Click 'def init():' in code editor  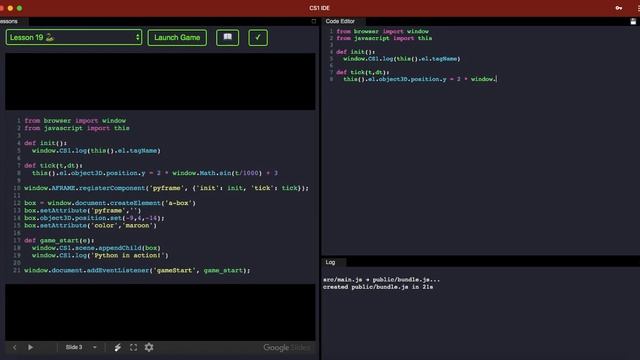356,52
